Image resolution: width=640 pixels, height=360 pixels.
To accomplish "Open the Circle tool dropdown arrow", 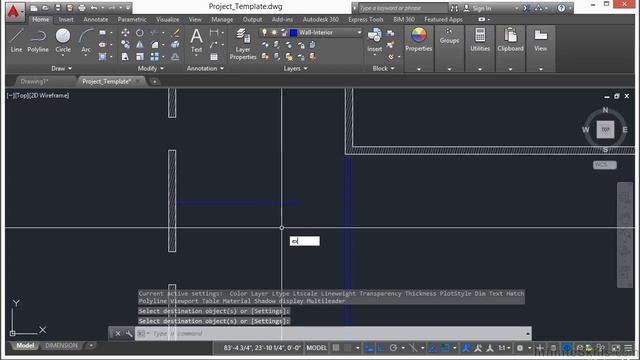I will pyautogui.click(x=63, y=56).
